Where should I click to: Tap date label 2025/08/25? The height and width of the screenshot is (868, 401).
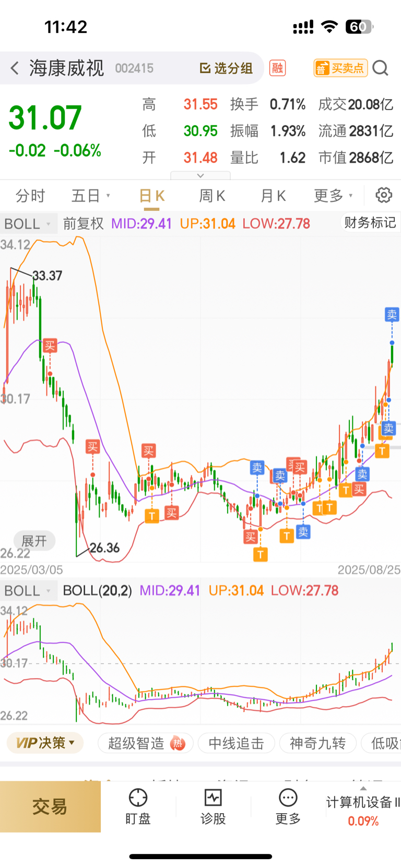point(369,569)
